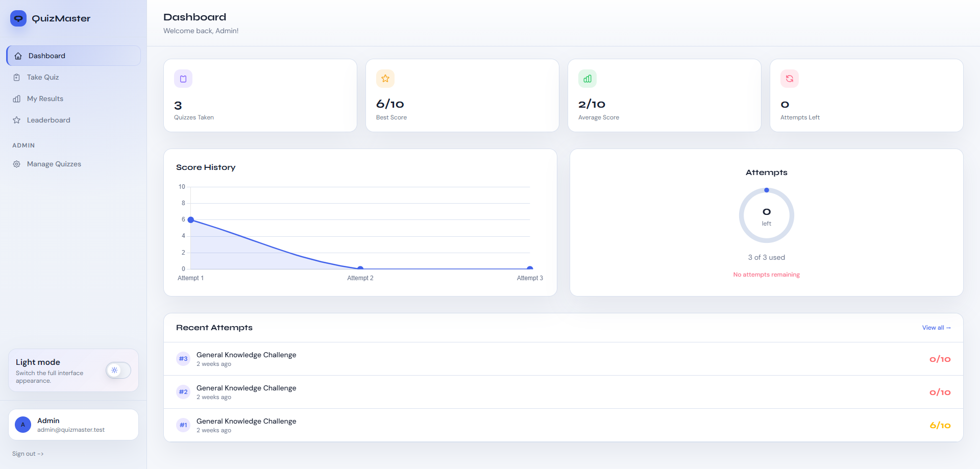980x469 pixels.
Task: Toggle the Light mode switch
Action: [118, 370]
